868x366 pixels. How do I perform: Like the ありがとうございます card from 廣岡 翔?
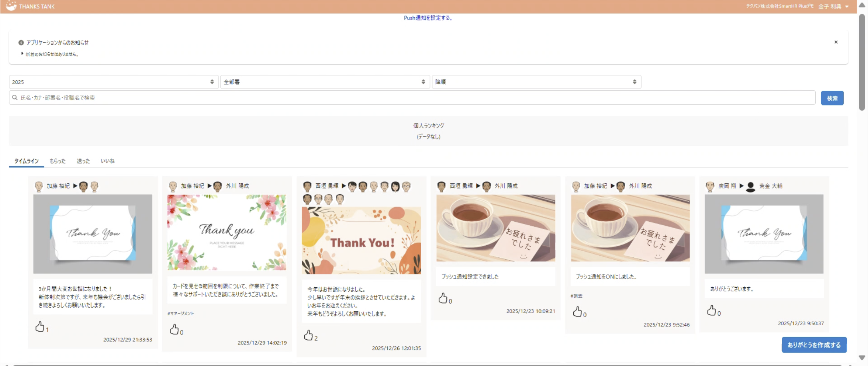pos(711,310)
